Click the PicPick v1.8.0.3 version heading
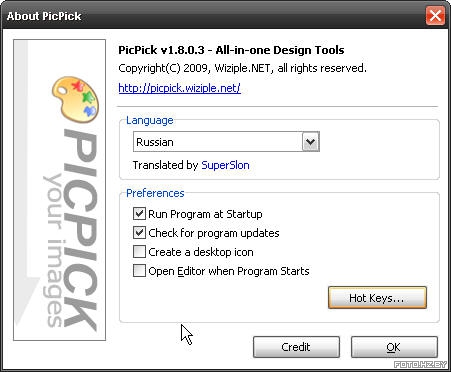 tap(231, 50)
